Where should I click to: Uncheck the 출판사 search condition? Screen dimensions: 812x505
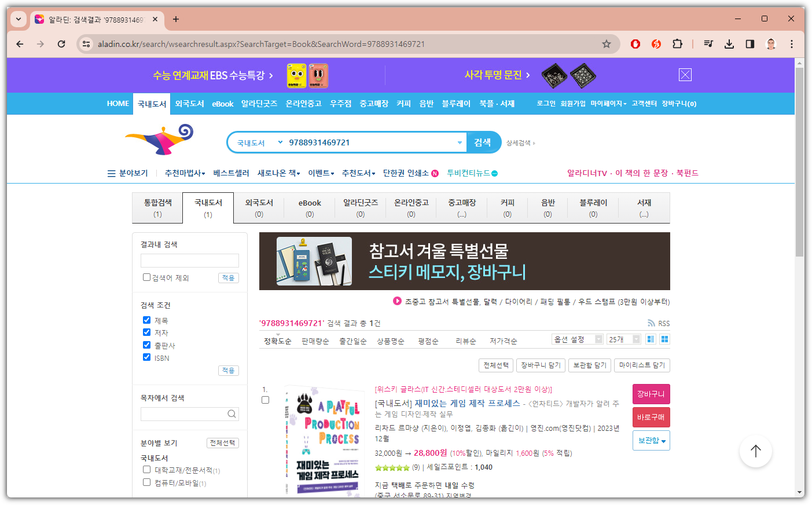click(x=146, y=345)
